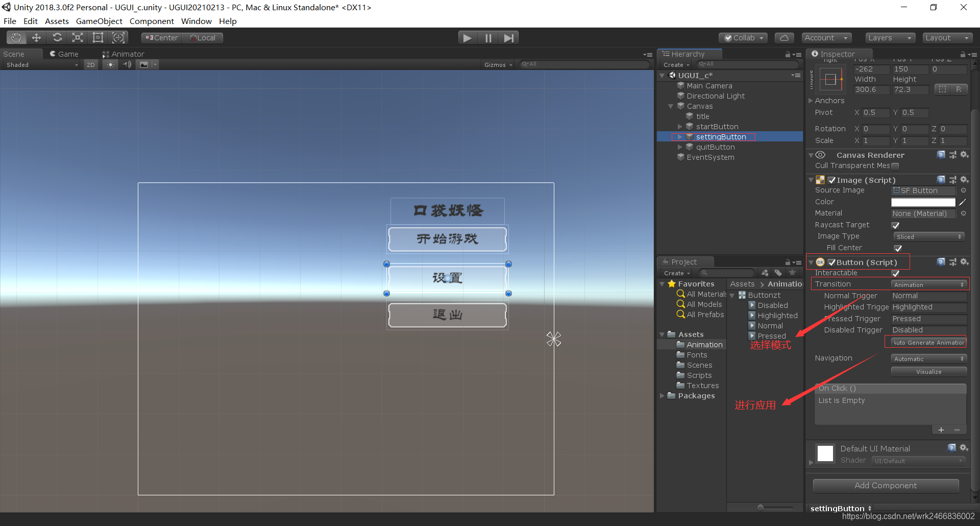Select the Hand tool in toolbar
980x526 pixels.
tap(16, 38)
